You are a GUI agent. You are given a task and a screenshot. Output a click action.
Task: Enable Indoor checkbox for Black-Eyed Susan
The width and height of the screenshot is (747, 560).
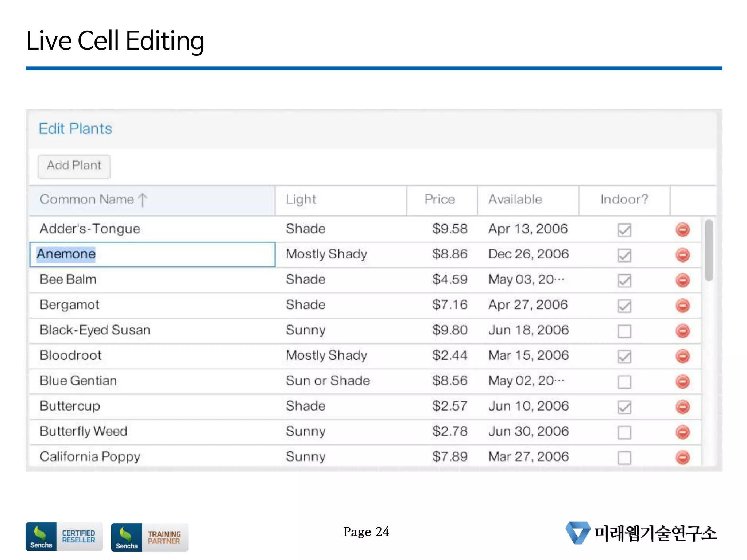(624, 331)
